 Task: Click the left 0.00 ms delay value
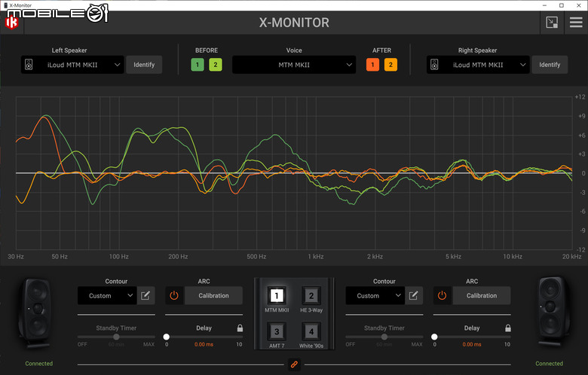pyautogui.click(x=204, y=344)
